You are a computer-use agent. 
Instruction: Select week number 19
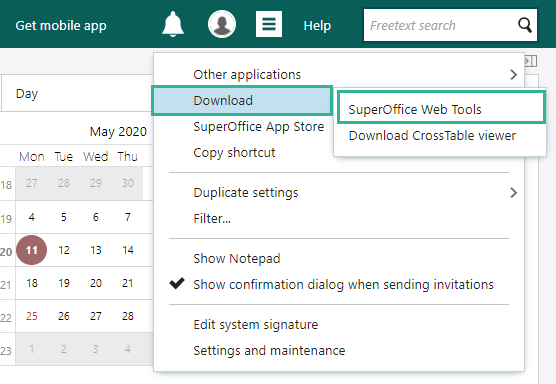click(6, 218)
